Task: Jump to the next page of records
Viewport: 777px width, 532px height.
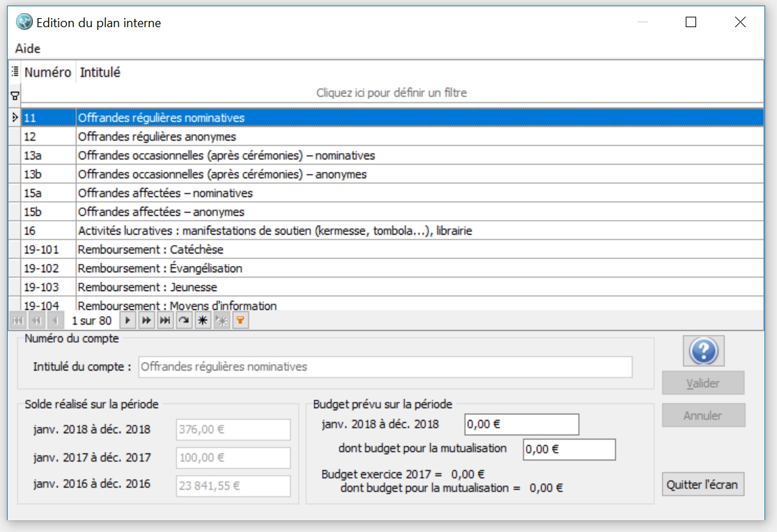Action: point(146,320)
